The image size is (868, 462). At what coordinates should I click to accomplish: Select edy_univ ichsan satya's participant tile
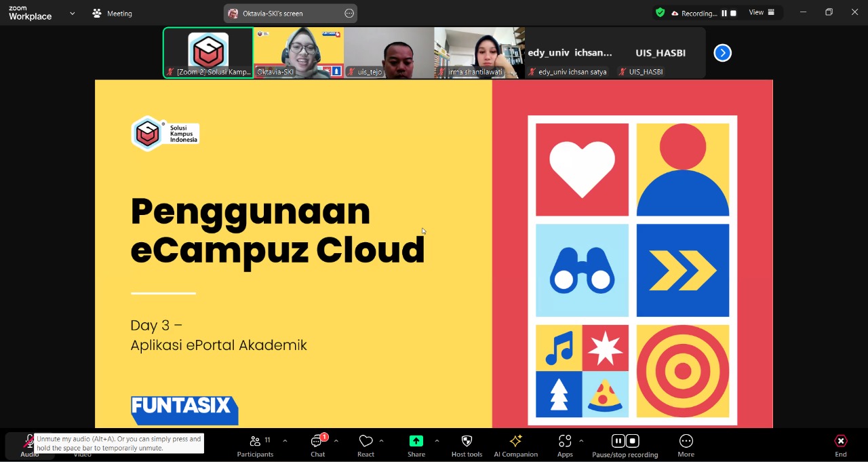570,53
